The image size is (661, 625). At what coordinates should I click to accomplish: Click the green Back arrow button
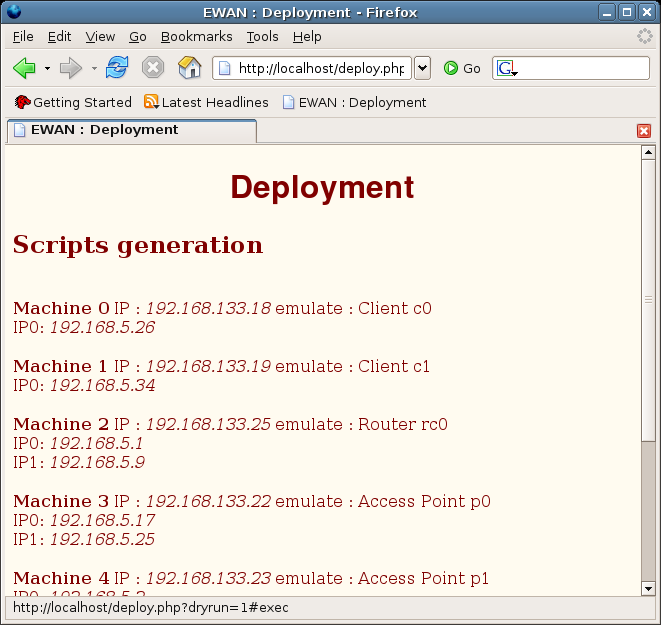click(24, 68)
